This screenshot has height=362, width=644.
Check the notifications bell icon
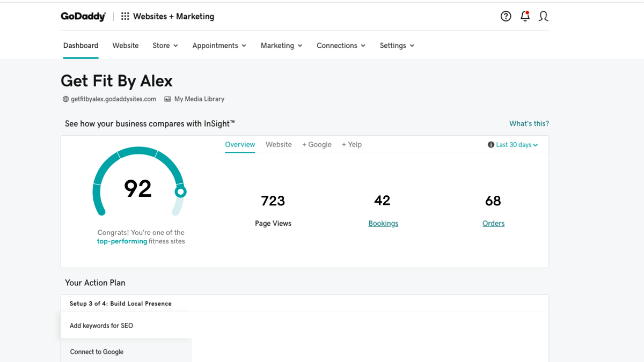tap(525, 16)
